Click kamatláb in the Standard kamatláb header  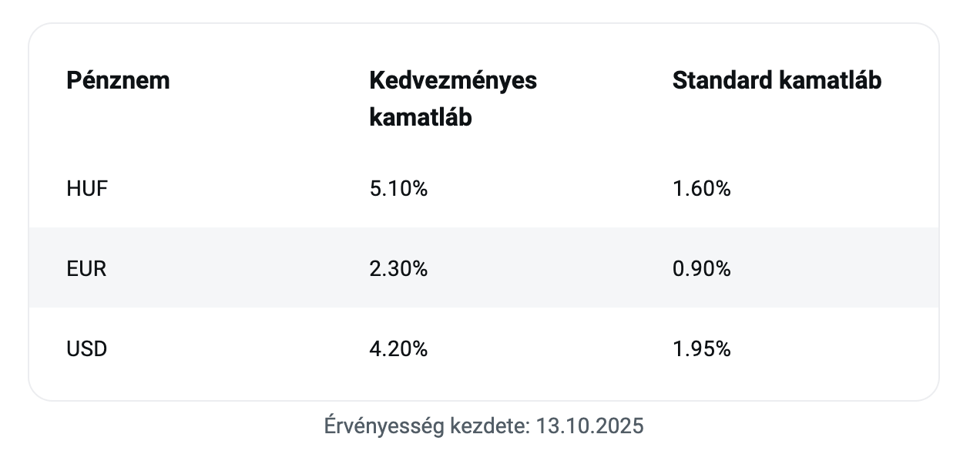(x=831, y=80)
